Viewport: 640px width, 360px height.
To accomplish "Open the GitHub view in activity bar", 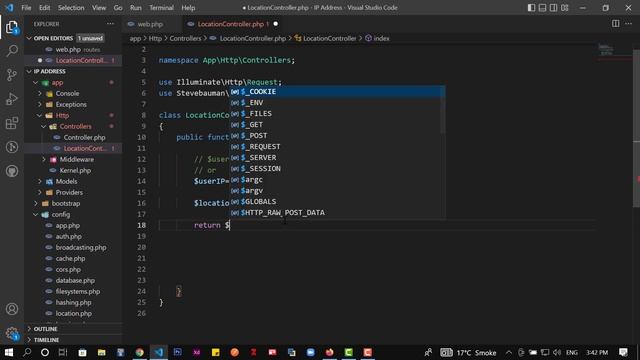I will point(12,171).
